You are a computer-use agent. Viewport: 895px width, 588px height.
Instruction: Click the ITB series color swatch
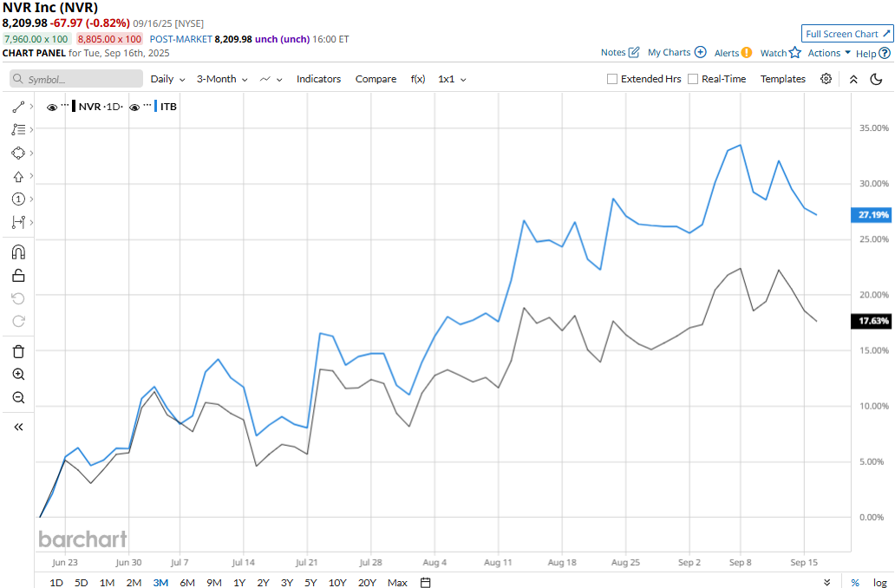(155, 106)
